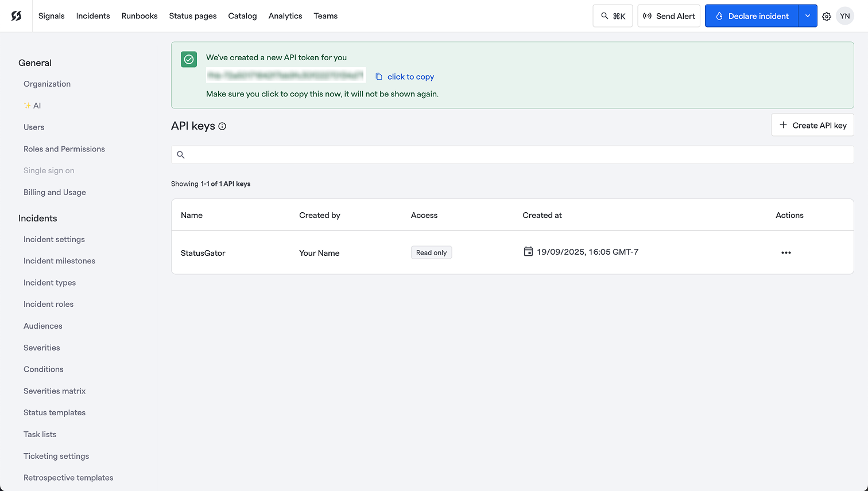Open Incident settings
Viewport: 868px width, 491px height.
54,239
